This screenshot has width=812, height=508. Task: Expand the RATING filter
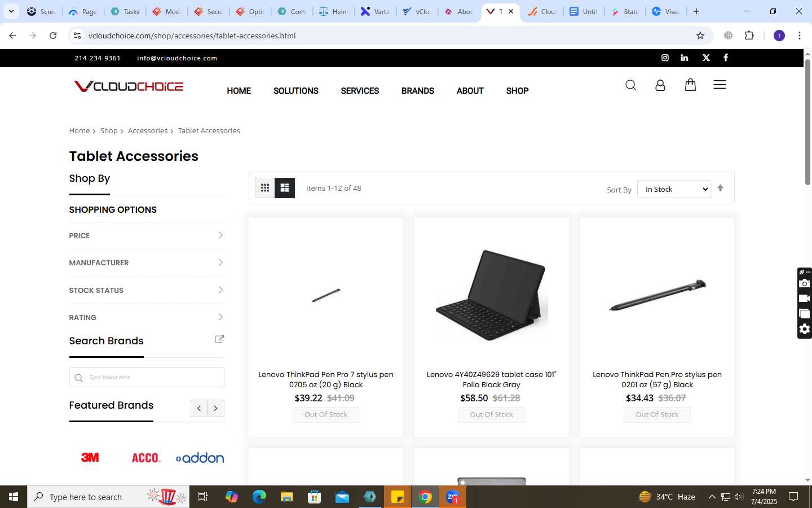(147, 317)
